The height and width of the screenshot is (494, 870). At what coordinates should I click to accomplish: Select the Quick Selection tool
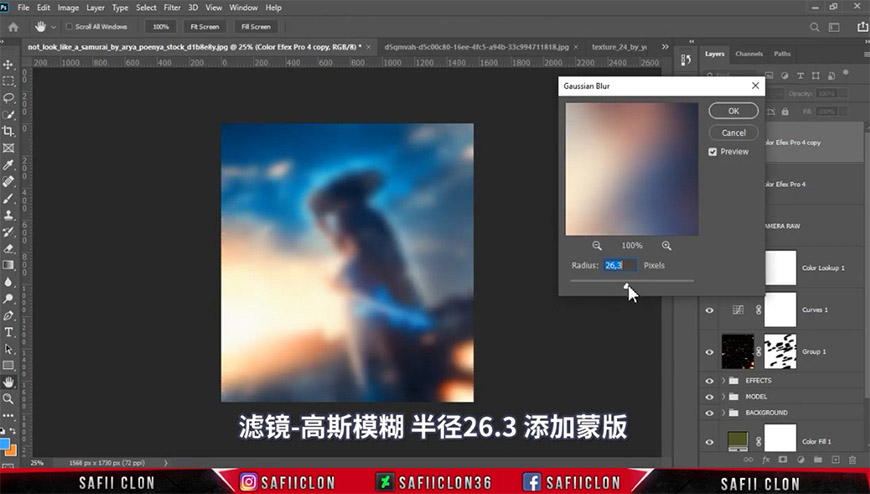[x=8, y=114]
